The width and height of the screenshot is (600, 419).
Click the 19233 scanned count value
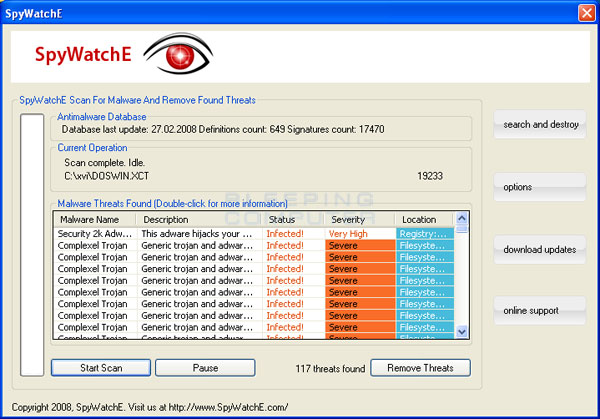pyautogui.click(x=430, y=176)
